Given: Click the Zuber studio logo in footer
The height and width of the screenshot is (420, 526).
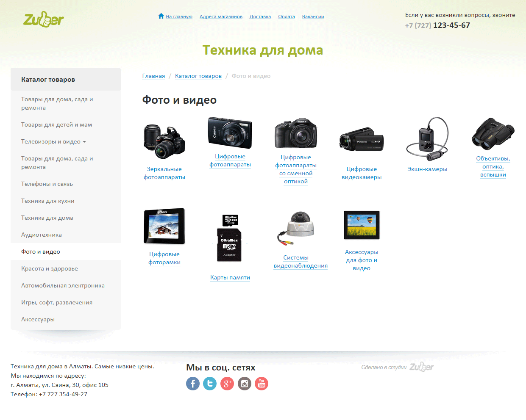Looking at the screenshot, I should tap(421, 367).
